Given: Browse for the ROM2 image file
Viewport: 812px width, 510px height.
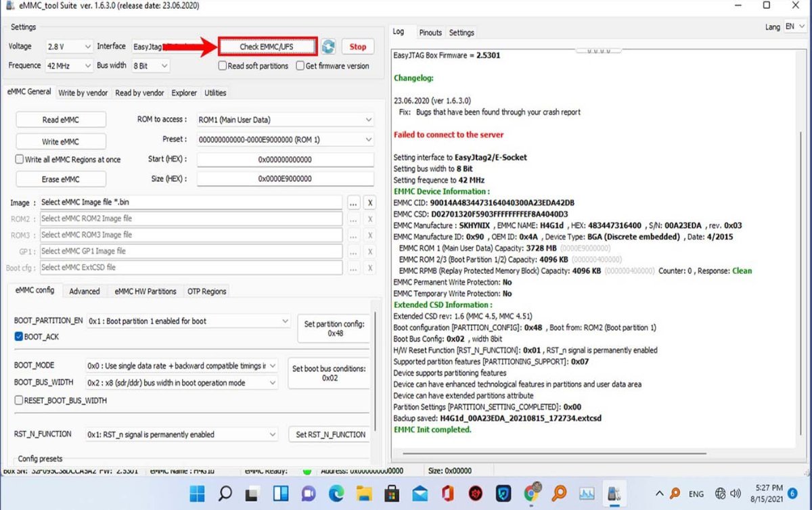Looking at the screenshot, I should click(x=354, y=218).
